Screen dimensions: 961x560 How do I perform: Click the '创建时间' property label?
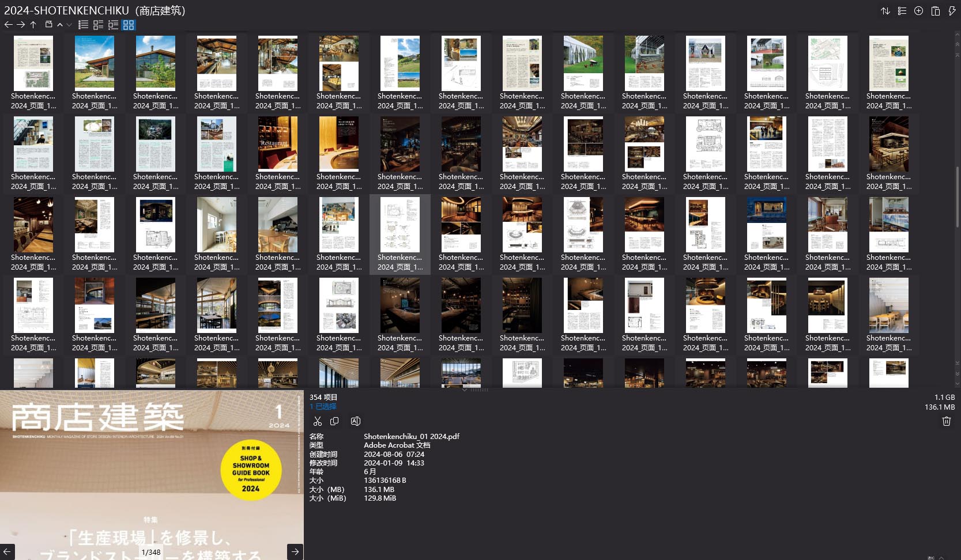click(323, 454)
